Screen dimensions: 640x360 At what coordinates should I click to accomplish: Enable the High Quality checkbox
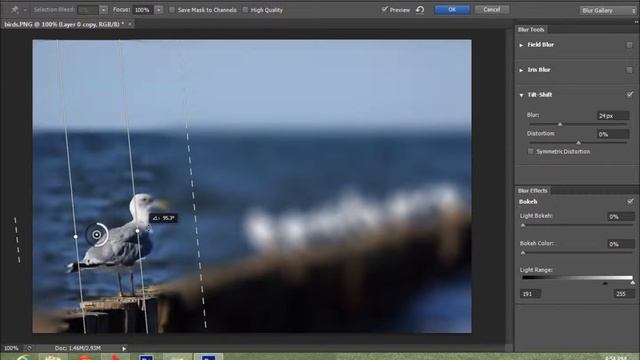245,10
